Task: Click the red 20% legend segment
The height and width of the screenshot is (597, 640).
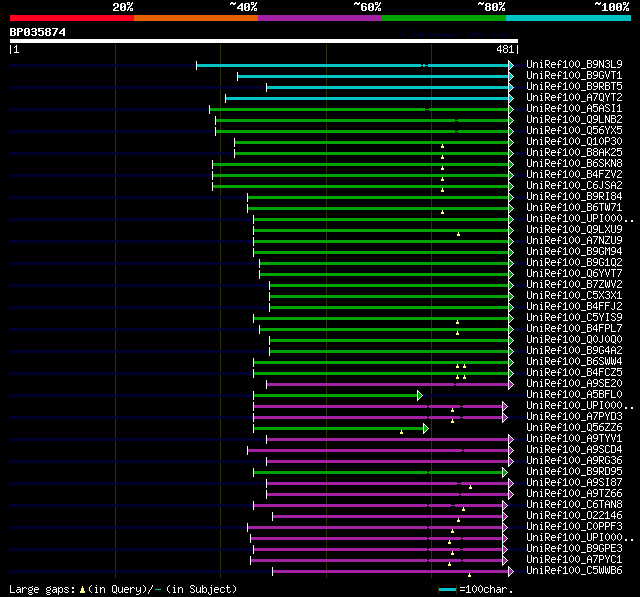Action: (72, 18)
